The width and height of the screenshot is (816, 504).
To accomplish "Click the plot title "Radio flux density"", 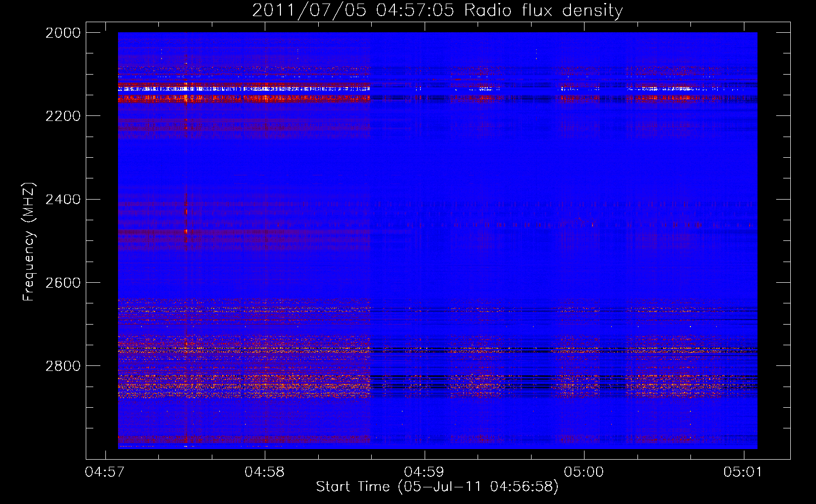I will coord(437,11).
